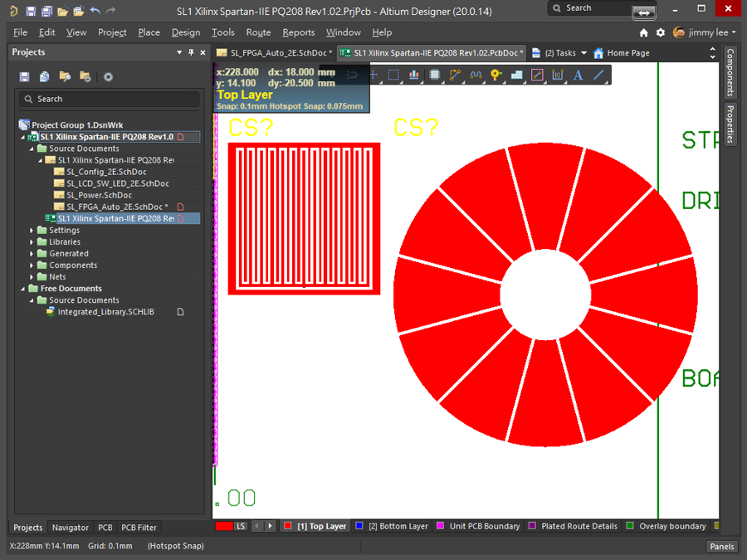Select the Bottom Layer color swatch
The width and height of the screenshot is (747, 560).
pyautogui.click(x=359, y=526)
